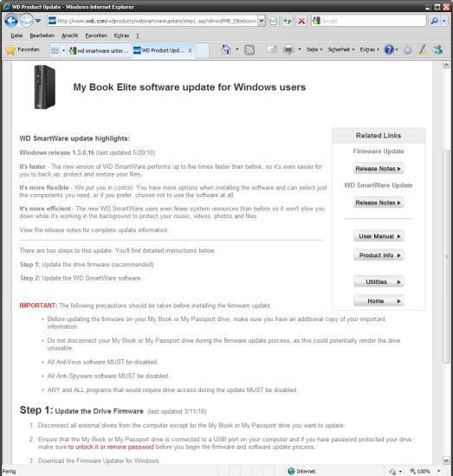453x476 pixels.
Task: Click the vertical scrollbar down arrow
Action: click(x=446, y=460)
